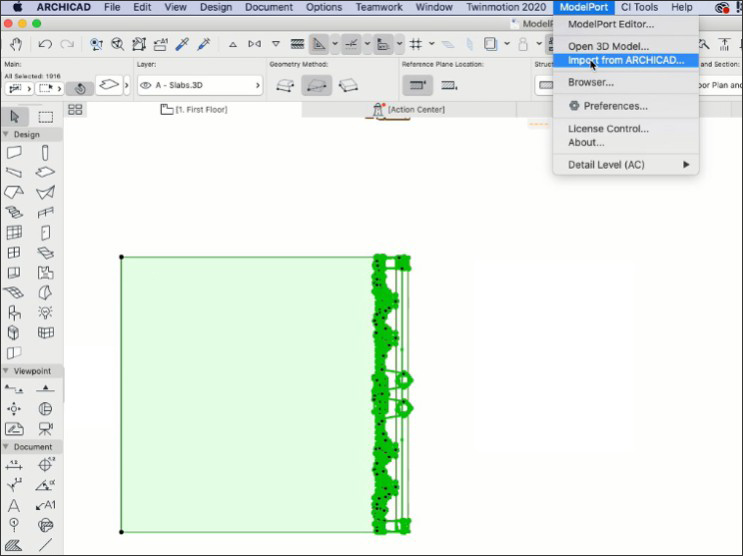Select the Stair tool
The image size is (743, 556).
(x=14, y=212)
